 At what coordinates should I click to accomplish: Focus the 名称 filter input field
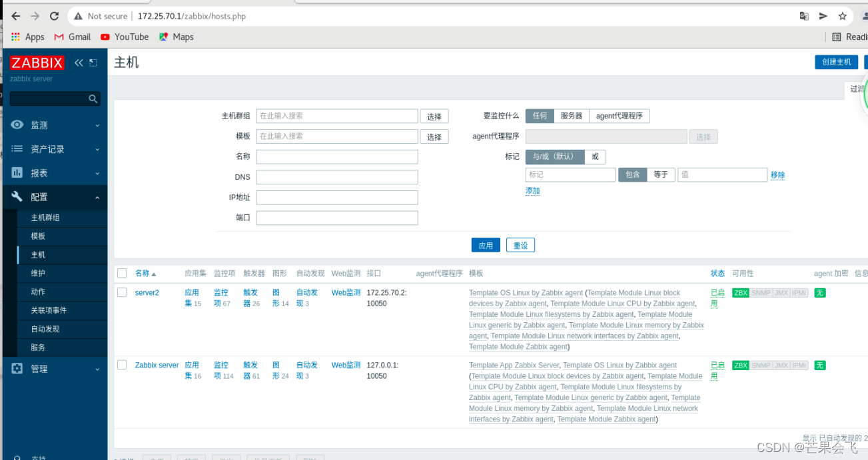pos(337,156)
